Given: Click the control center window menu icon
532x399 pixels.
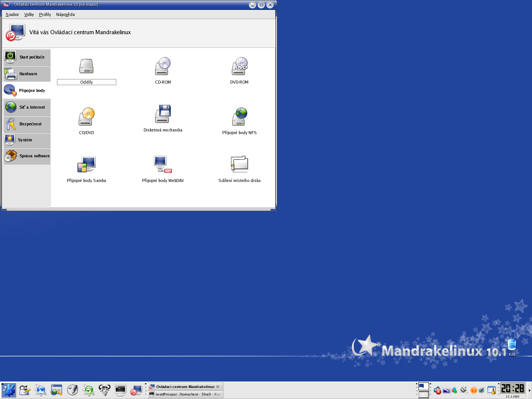Looking at the screenshot, I should tap(6, 5).
